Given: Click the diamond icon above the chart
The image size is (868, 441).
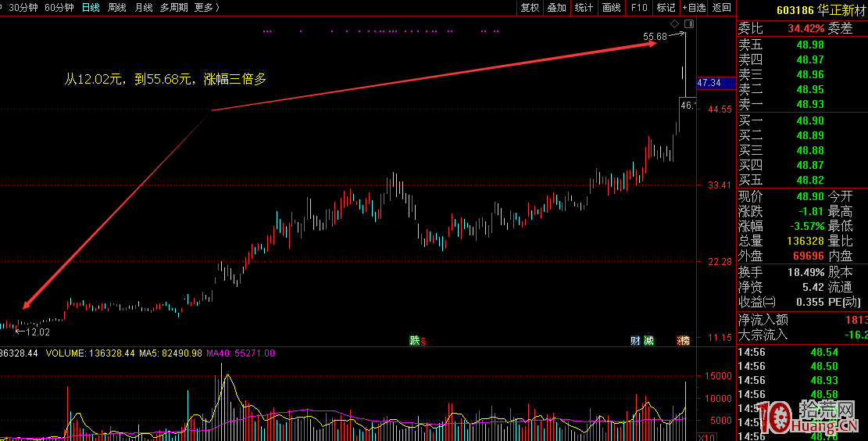Looking at the screenshot, I should 675,25.
